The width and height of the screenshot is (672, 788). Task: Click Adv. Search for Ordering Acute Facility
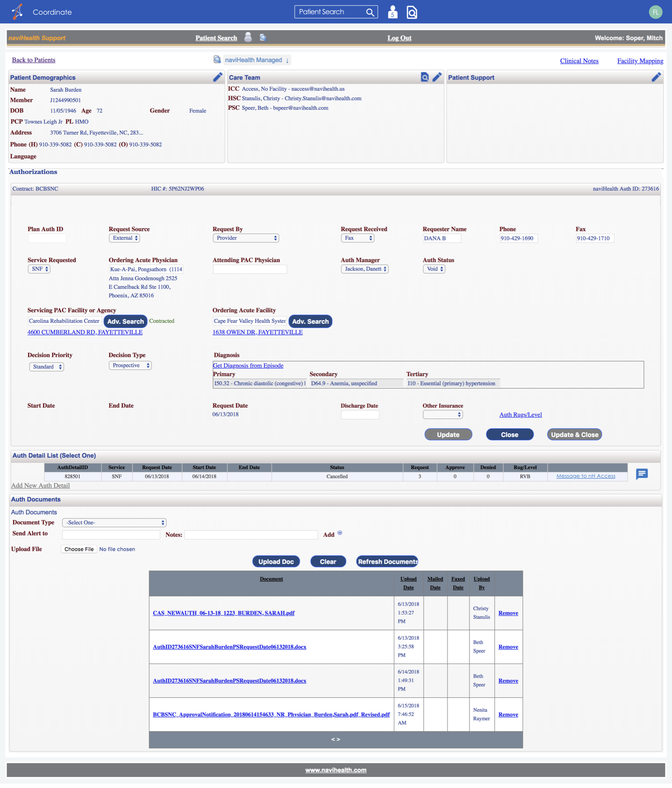(310, 322)
